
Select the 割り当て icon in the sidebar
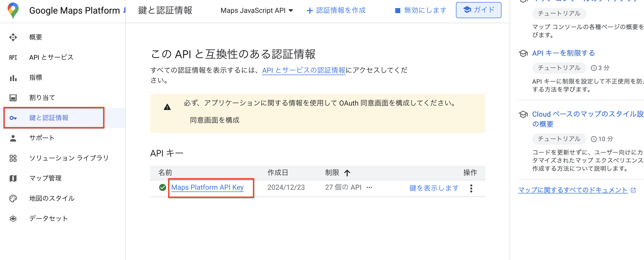tap(13, 97)
